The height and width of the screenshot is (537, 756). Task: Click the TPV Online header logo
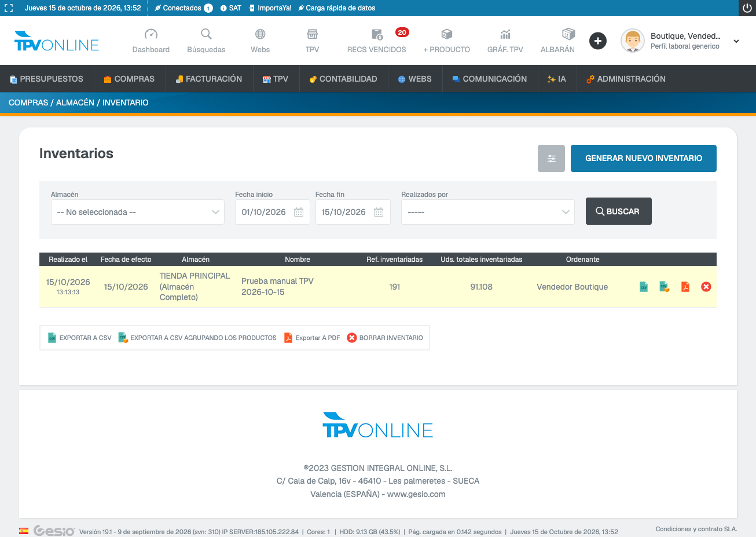tap(57, 42)
